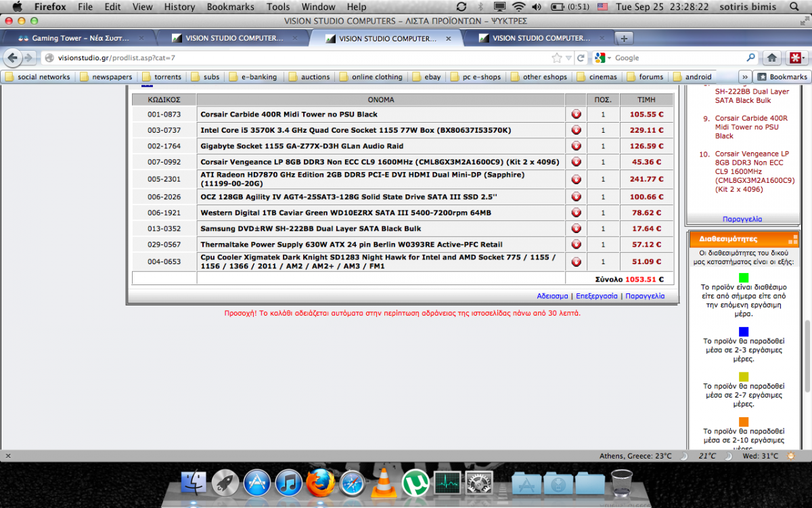The image size is (812, 508).
Task: Open URL history dropdown arrow
Action: point(569,58)
